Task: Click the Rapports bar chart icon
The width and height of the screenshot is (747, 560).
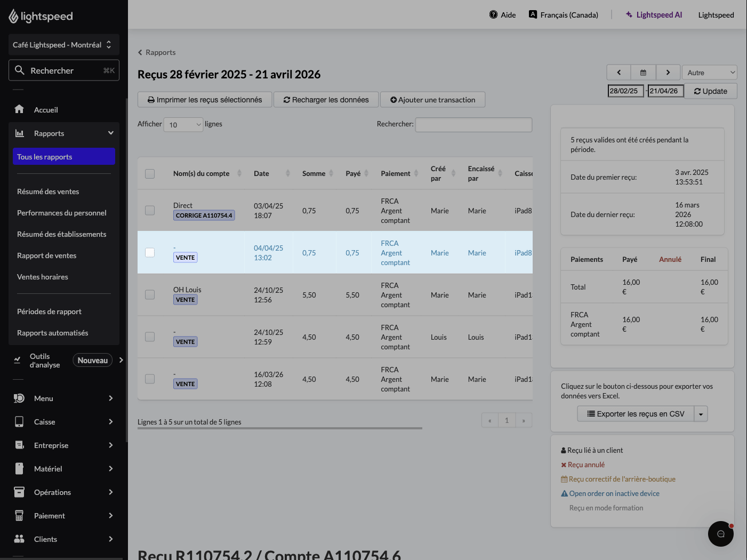Action: pos(19,133)
